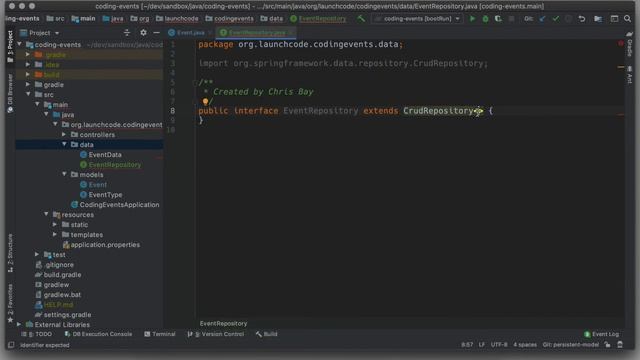This screenshot has width=640, height=360.
Task: Open Project panel settings gear
Action: pyautogui.click(x=143, y=33)
